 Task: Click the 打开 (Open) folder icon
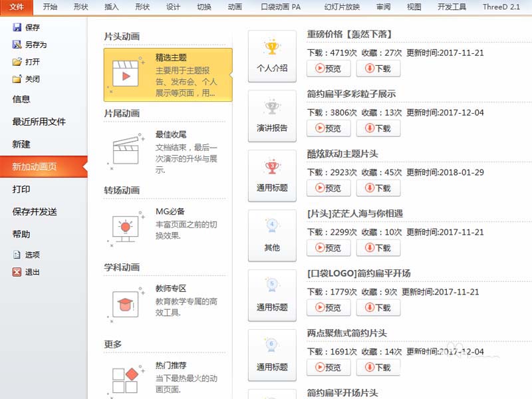18,61
